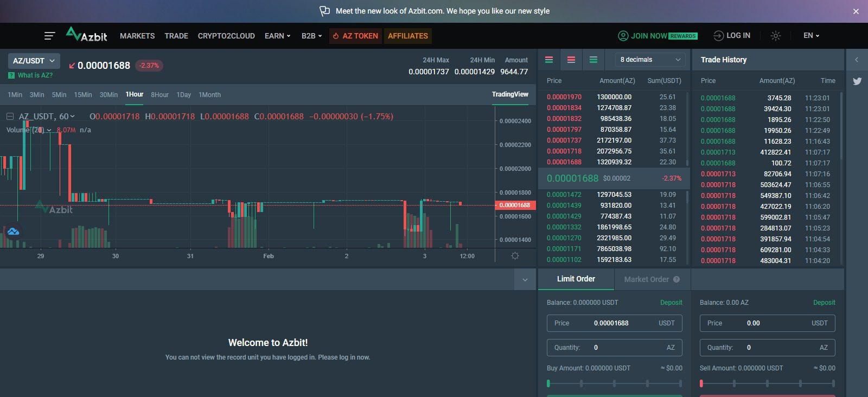Click Join Now rewards button
The height and width of the screenshot is (397, 868).
coord(658,36)
